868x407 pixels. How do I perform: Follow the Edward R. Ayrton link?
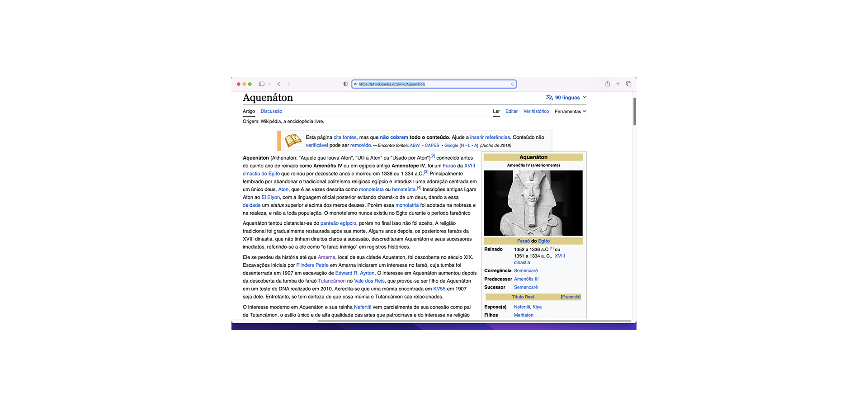pyautogui.click(x=355, y=273)
